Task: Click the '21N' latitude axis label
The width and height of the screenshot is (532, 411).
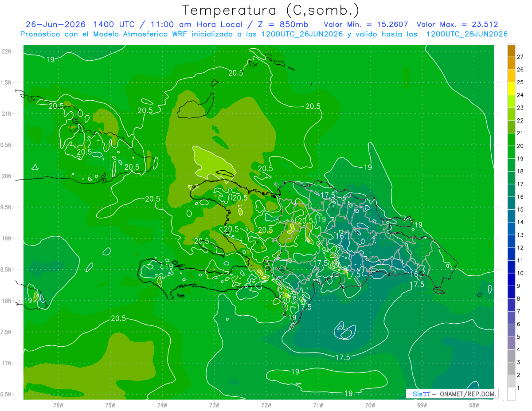Action: point(7,114)
